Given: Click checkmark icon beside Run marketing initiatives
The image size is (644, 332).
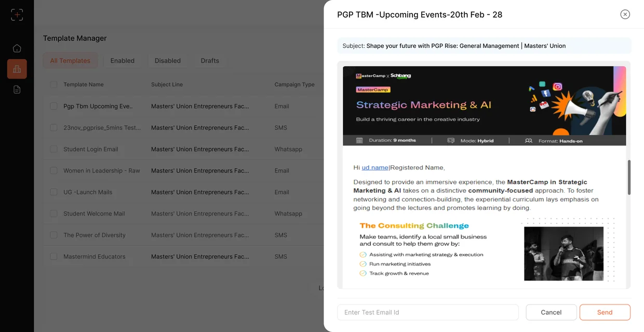Looking at the screenshot, I should 363,264.
